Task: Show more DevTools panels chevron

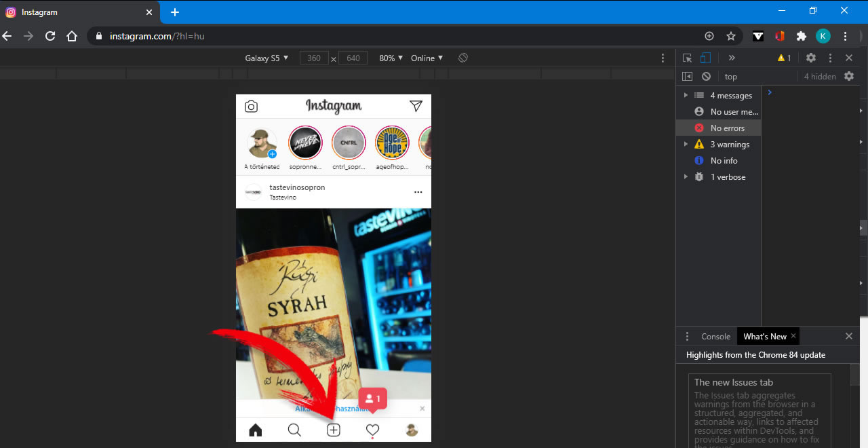Action: click(732, 58)
